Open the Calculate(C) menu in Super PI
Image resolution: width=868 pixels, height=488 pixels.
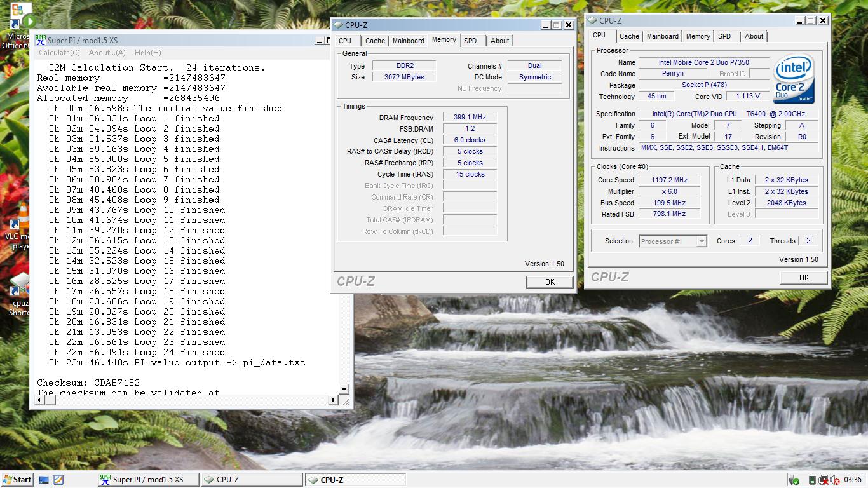coord(59,53)
